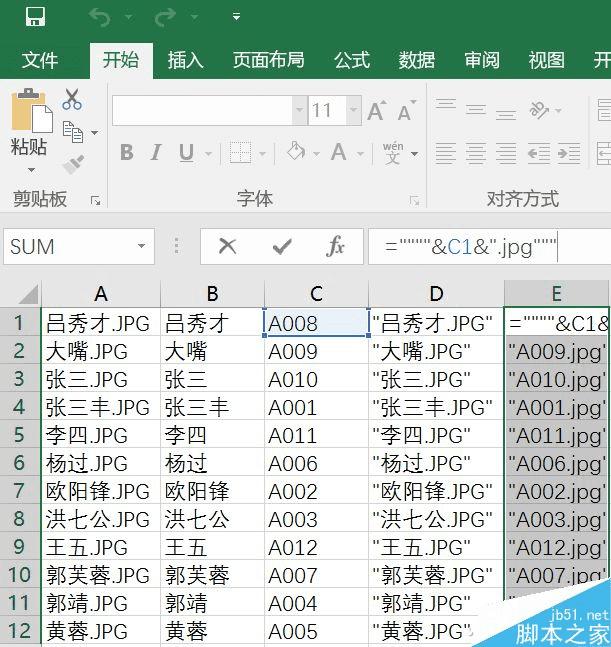Increase font size with large A icon
The width and height of the screenshot is (611, 647).
pos(377,111)
